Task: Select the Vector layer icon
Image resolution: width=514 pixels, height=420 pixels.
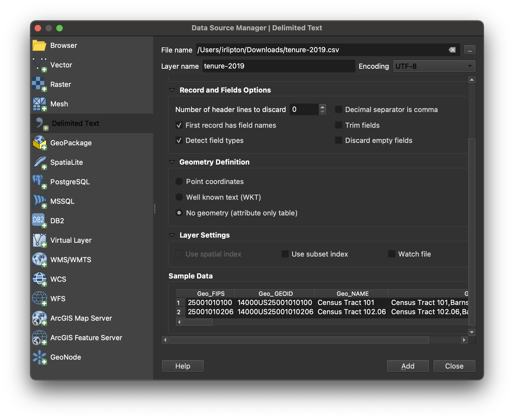Action: [x=39, y=65]
